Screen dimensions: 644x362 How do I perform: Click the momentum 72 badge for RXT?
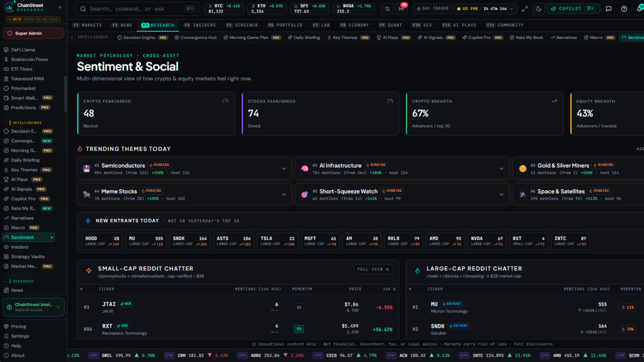[x=299, y=329]
